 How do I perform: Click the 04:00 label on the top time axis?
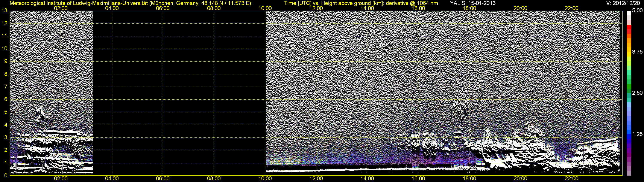coord(112,8)
